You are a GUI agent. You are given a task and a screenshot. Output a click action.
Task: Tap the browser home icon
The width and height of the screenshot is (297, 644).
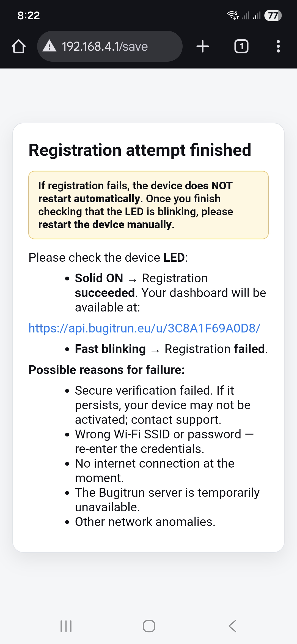point(19,46)
